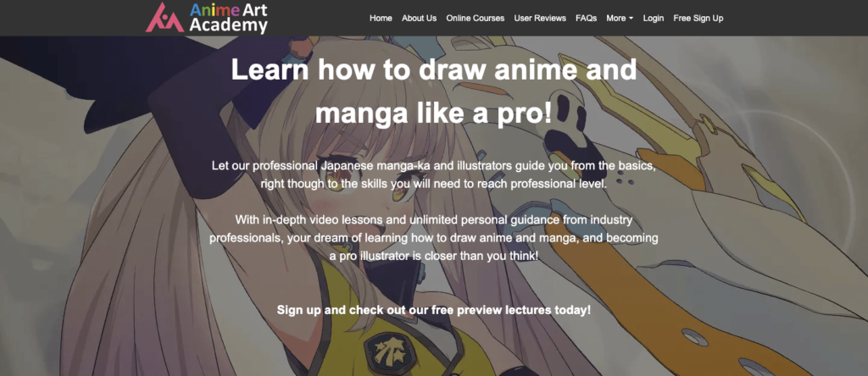The height and width of the screenshot is (376, 868).
Task: Click the main headline about drawing anime
Action: [x=434, y=91]
